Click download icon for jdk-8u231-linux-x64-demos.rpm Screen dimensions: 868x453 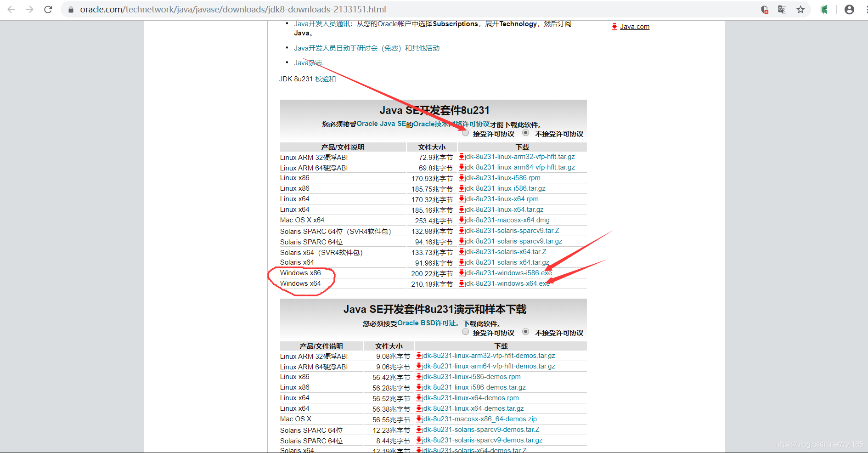pos(419,398)
